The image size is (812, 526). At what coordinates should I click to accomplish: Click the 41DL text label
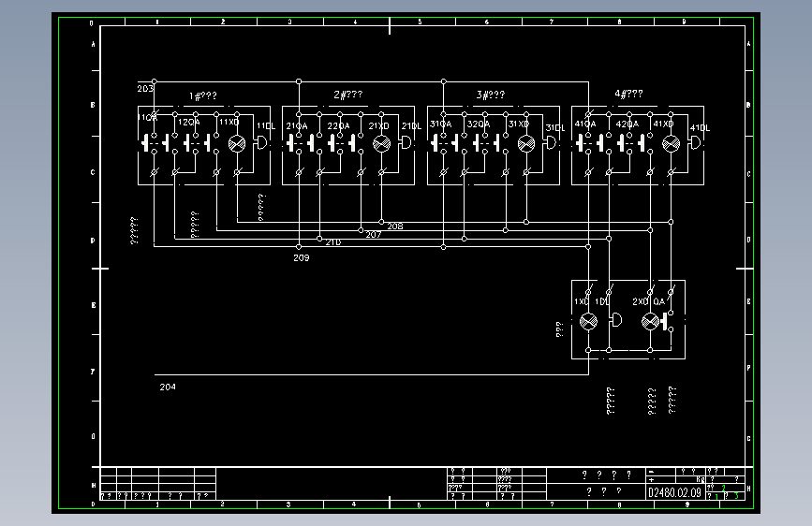[701, 128]
